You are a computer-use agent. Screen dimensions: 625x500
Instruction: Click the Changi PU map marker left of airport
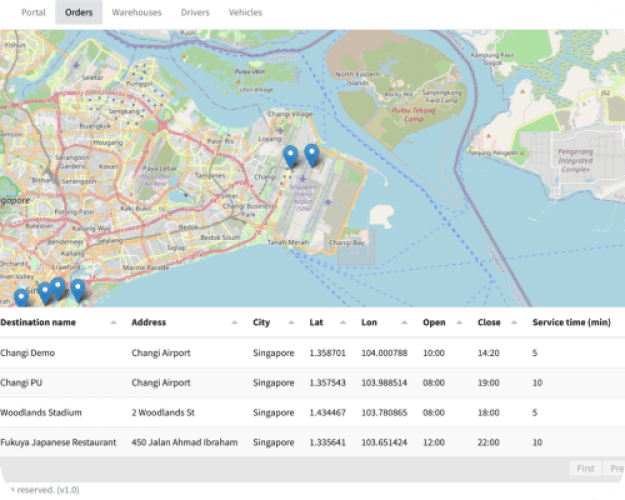[x=291, y=157]
